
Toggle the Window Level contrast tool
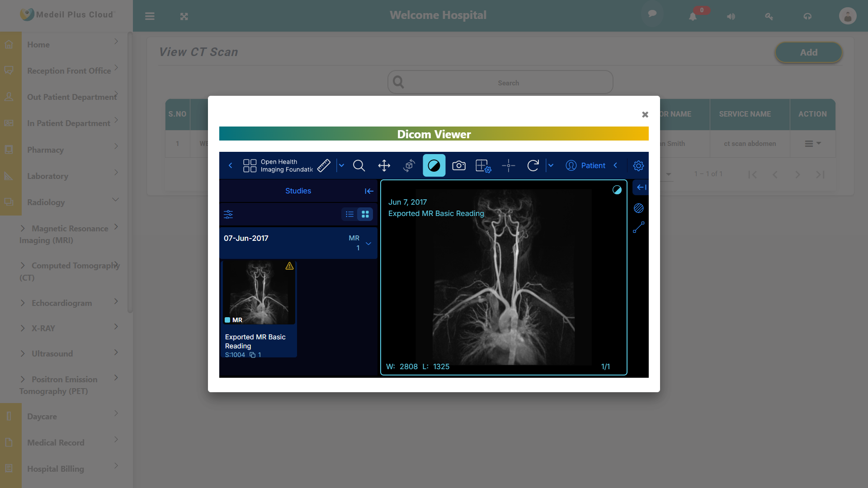coord(434,165)
